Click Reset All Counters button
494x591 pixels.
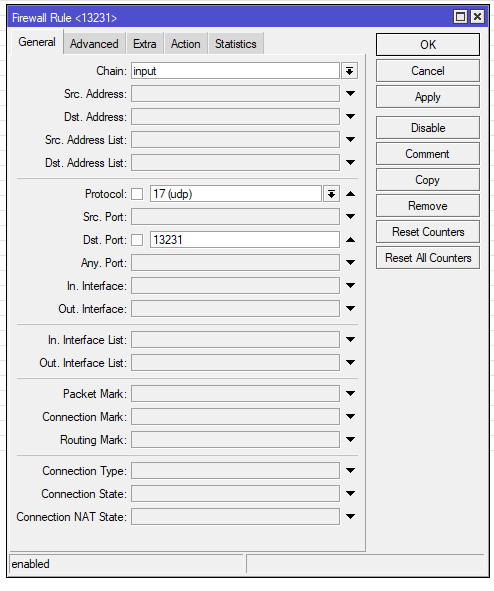[428, 258]
